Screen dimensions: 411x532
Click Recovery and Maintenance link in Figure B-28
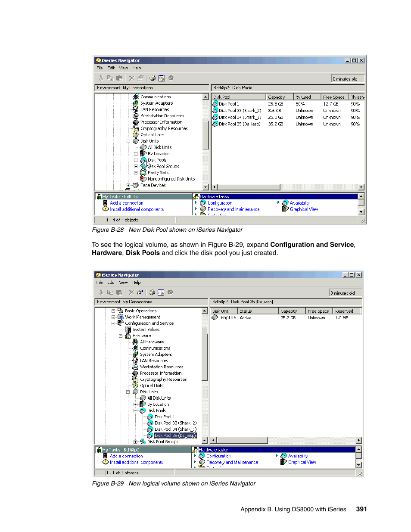pos(234,209)
